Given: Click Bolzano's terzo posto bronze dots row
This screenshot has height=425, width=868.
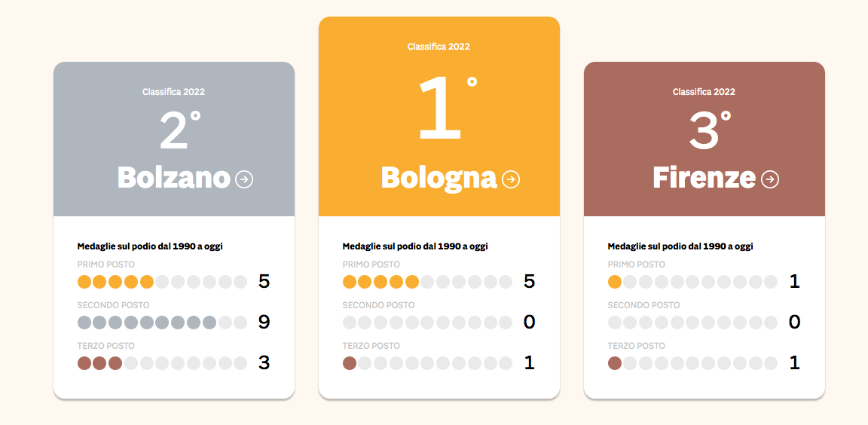Looking at the screenshot, I should click(x=162, y=363).
